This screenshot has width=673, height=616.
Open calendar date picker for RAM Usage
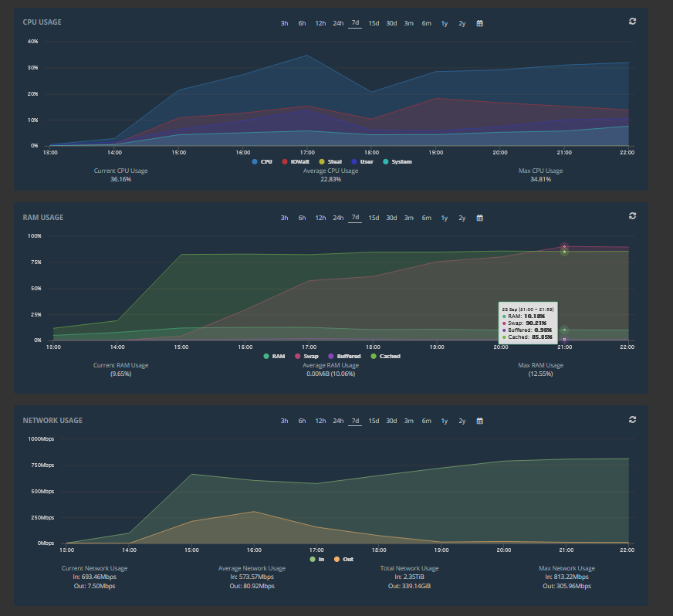pyautogui.click(x=479, y=218)
